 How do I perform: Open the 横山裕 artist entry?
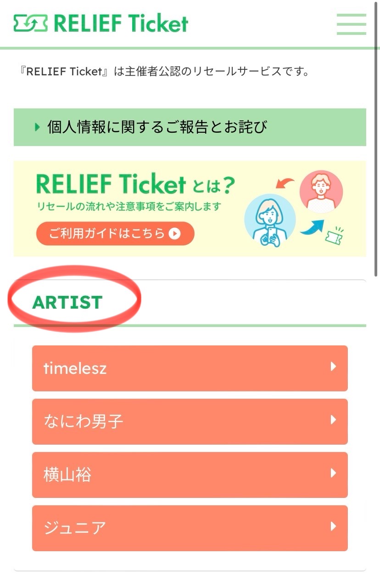point(190,475)
